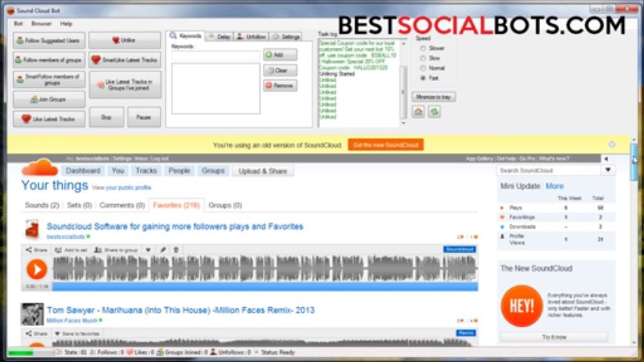Open the Dashboard nav tab
644x362 pixels.
[83, 171]
